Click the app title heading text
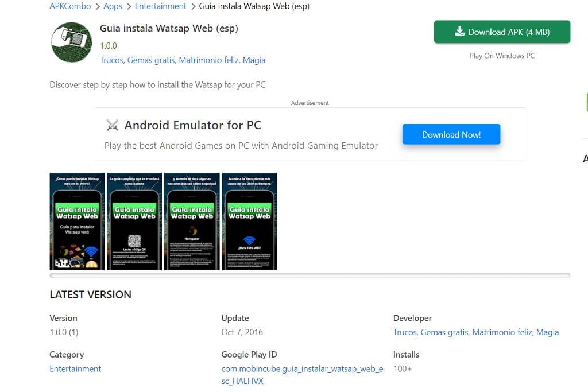 (x=169, y=28)
